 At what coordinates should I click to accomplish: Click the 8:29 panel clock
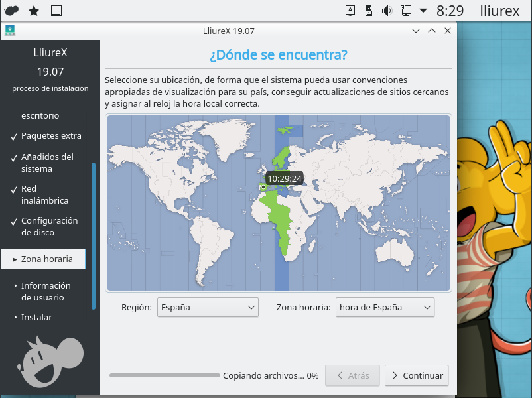tap(450, 11)
